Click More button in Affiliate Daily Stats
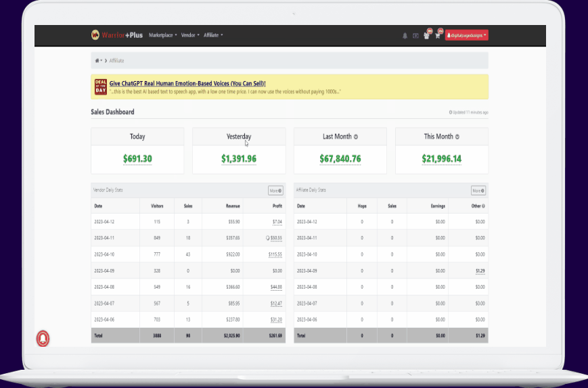Screen dimensions: 588x388 (x=478, y=191)
